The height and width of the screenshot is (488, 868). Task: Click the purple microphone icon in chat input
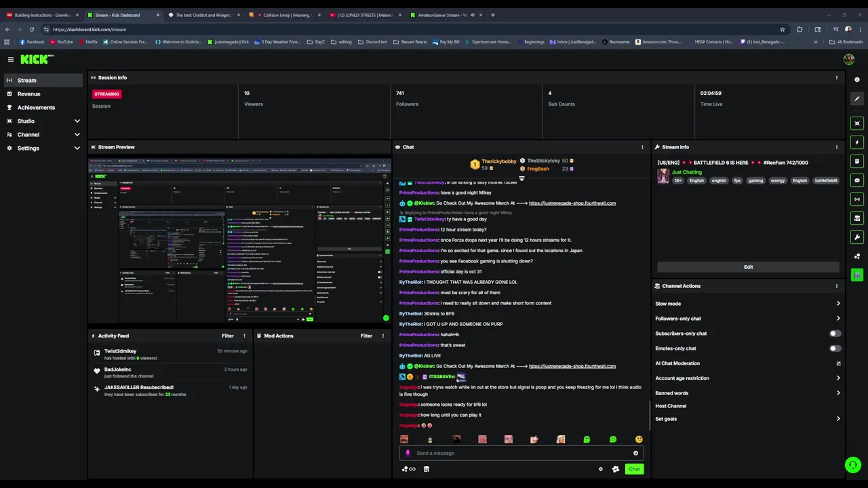408,453
